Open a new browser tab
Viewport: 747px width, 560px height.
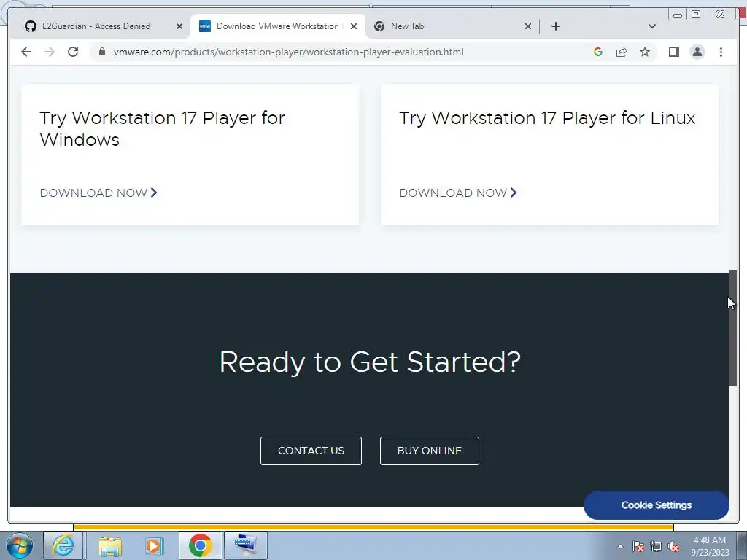pyautogui.click(x=555, y=26)
